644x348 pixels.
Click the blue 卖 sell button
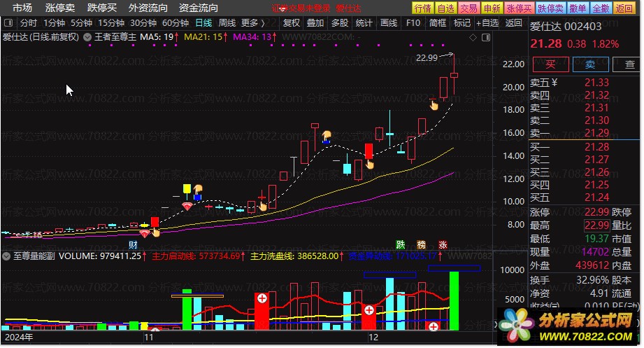590,64
